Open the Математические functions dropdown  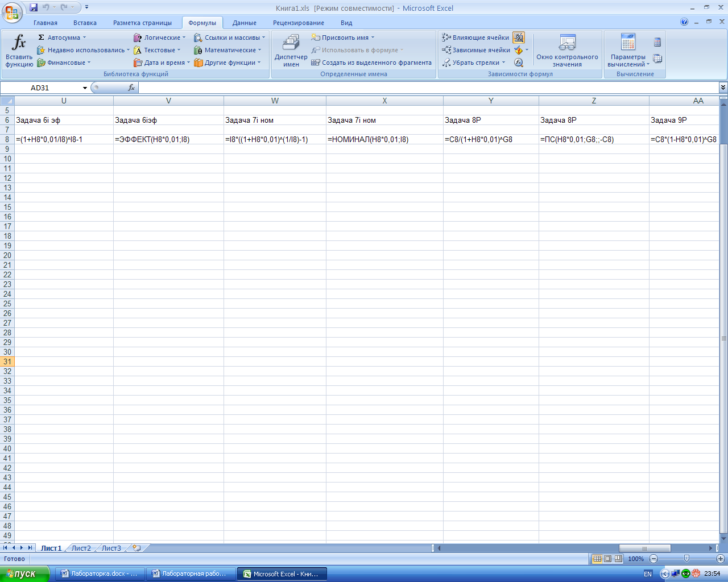[x=227, y=50]
